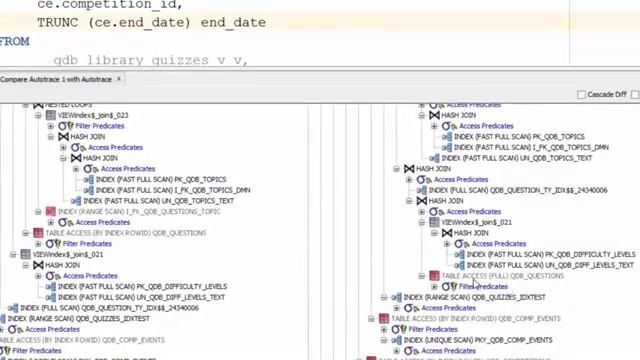Collapse the left pane VIEW index$_join$_021 node
Screen dimensions: 640x360
13,254
